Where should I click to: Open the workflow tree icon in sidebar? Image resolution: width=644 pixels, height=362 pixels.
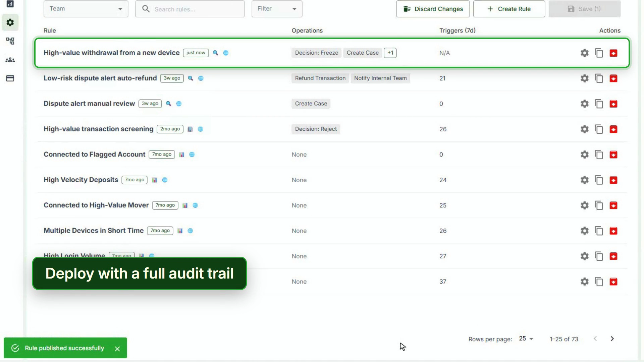(10, 41)
